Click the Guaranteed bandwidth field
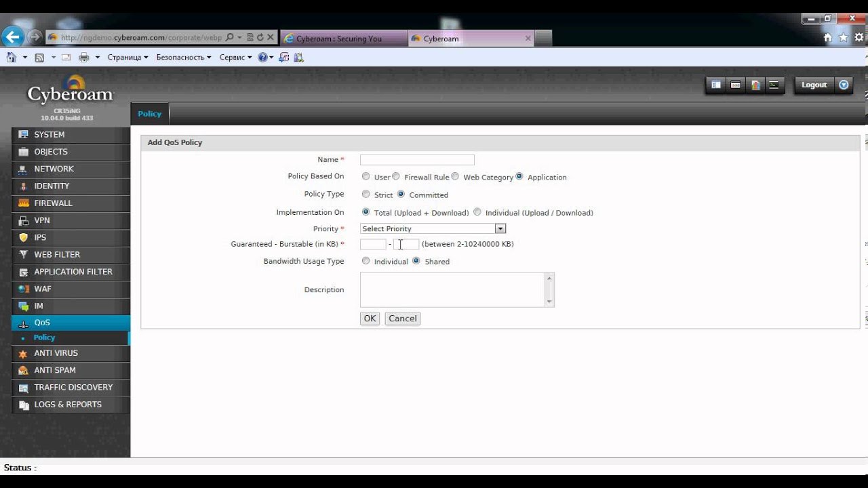Viewport: 868px width, 488px height. click(373, 244)
